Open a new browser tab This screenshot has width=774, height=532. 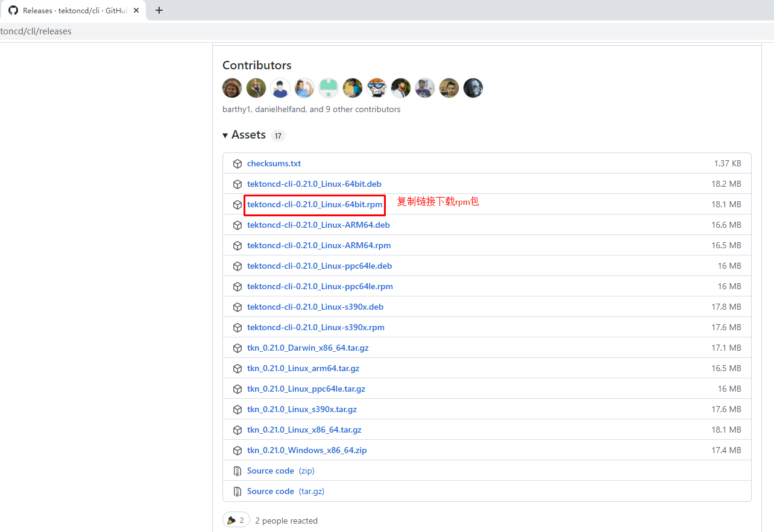tap(159, 10)
